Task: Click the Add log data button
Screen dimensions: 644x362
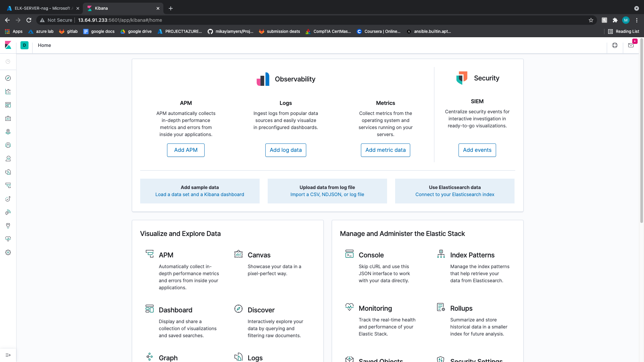Action: (x=285, y=150)
